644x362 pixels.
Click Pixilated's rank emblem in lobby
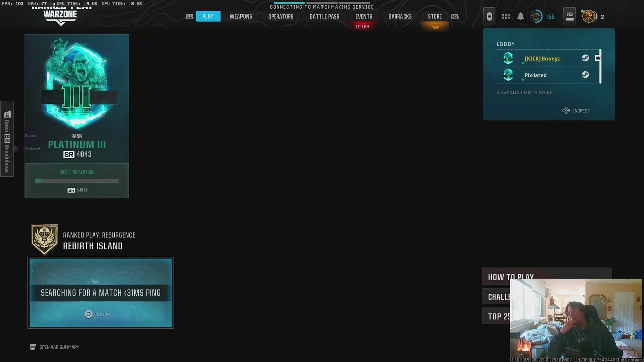click(x=508, y=75)
